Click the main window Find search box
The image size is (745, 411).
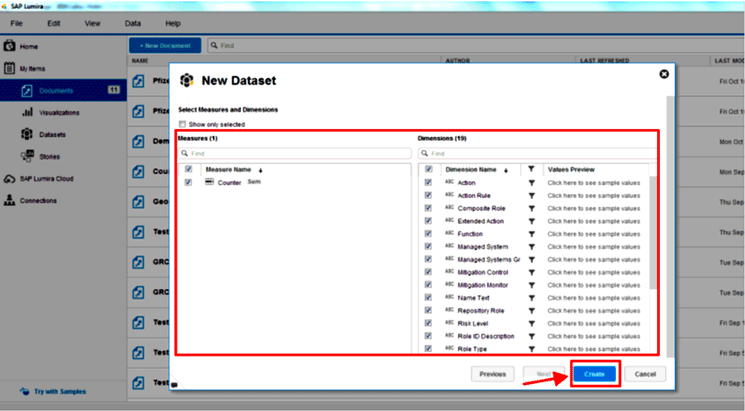pyautogui.click(x=476, y=46)
